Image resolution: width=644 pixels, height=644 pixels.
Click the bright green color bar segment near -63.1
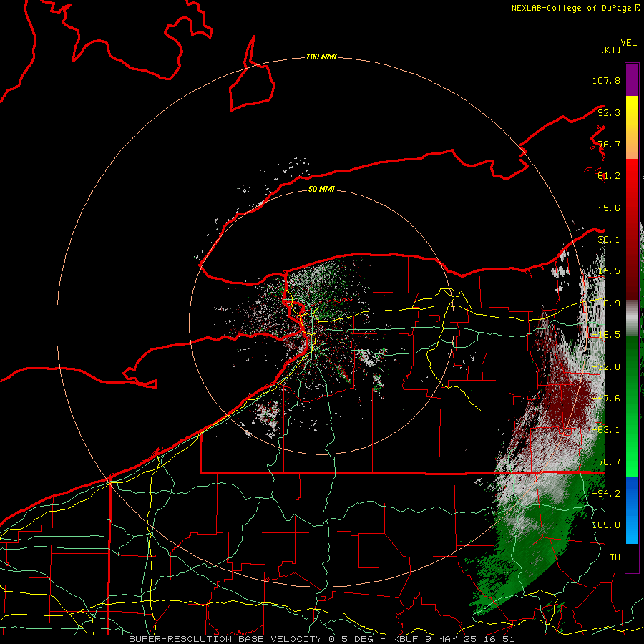point(632,431)
